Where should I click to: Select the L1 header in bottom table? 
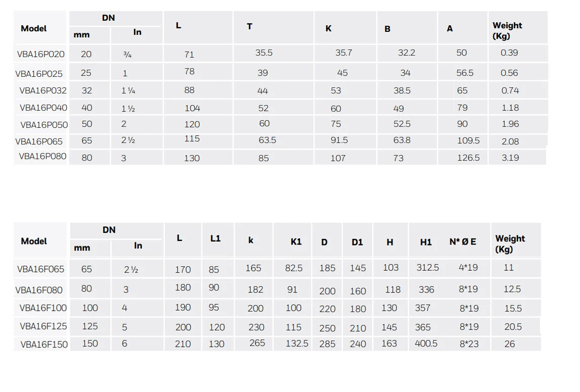(215, 238)
